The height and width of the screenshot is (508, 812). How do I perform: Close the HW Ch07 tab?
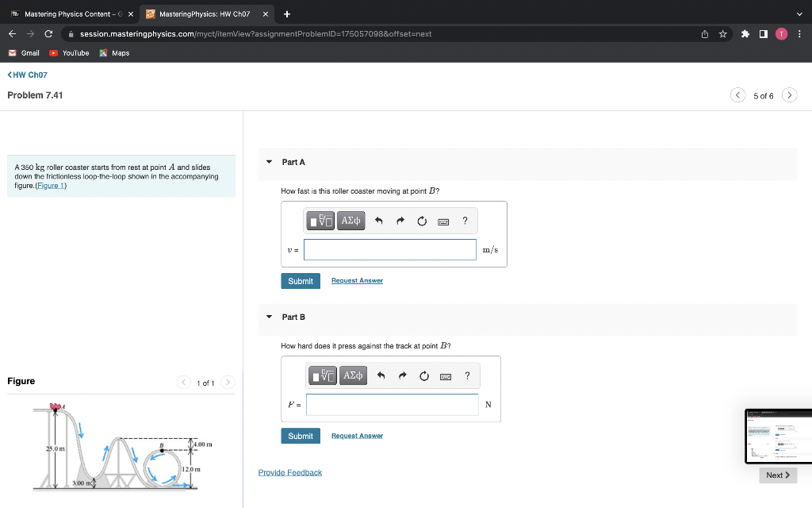click(x=265, y=14)
